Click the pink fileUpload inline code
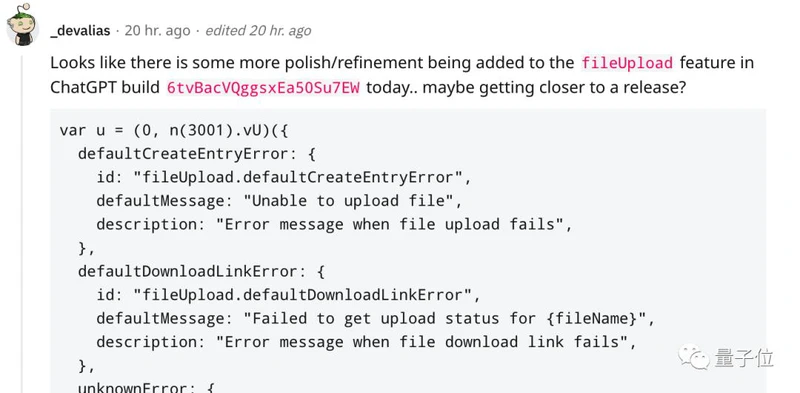Image resolution: width=800 pixels, height=393 pixels. (x=627, y=63)
